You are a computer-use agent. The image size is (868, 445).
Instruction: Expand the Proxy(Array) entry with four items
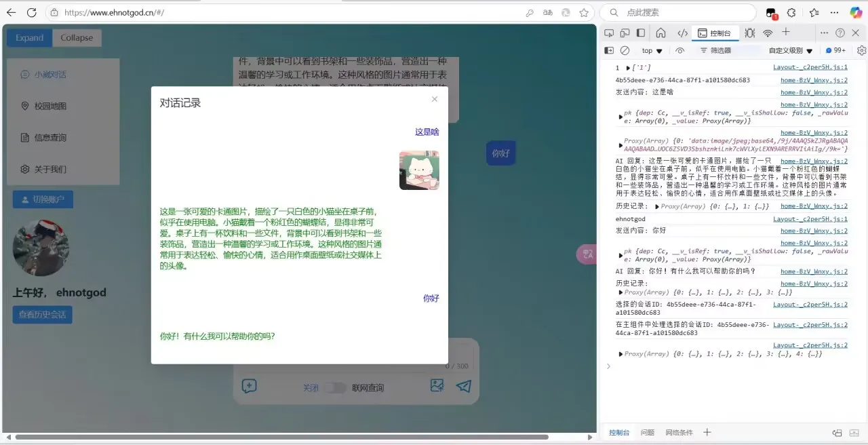coord(621,292)
